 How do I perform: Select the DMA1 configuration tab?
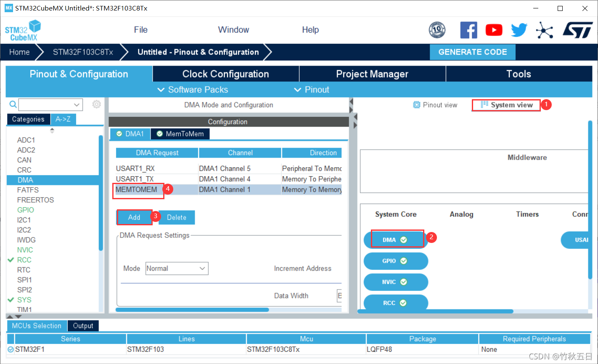130,134
